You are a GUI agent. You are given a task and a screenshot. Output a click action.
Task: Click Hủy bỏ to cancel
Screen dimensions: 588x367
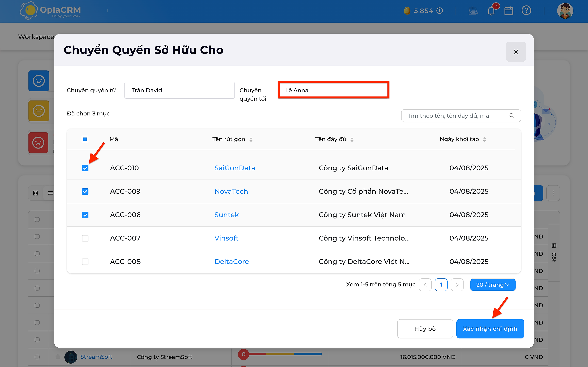(425, 329)
